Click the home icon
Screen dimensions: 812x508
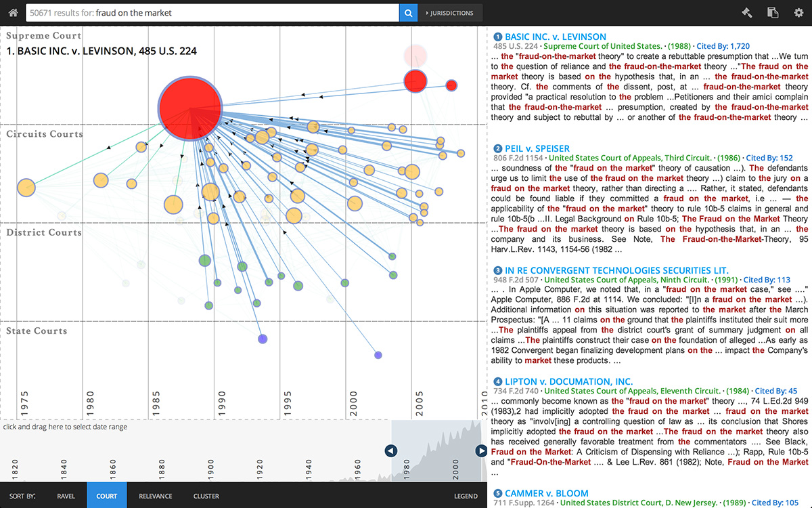[x=12, y=12]
